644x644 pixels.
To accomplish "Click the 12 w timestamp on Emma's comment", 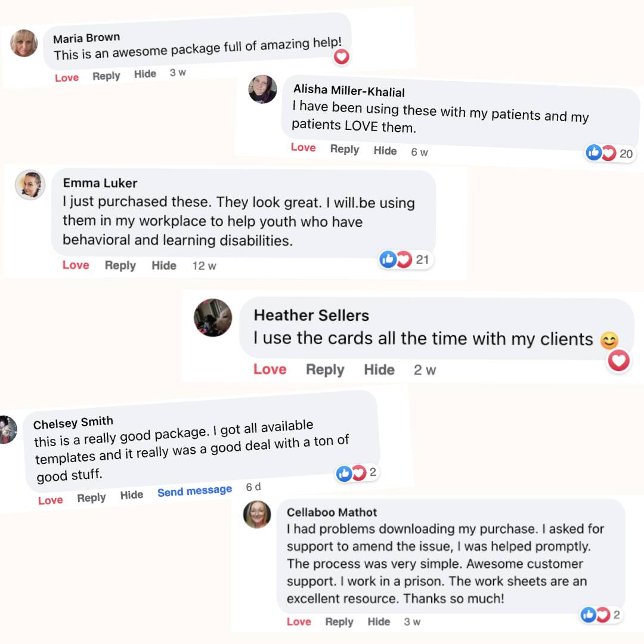I will click(204, 266).
